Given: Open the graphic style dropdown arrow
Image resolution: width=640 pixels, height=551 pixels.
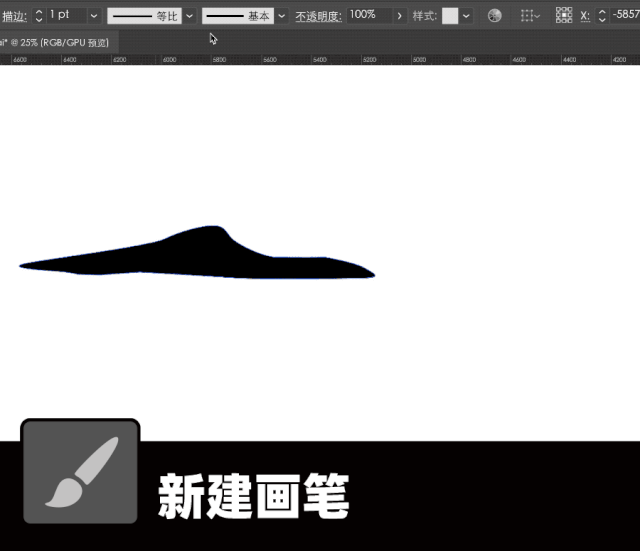Looking at the screenshot, I should tap(467, 16).
